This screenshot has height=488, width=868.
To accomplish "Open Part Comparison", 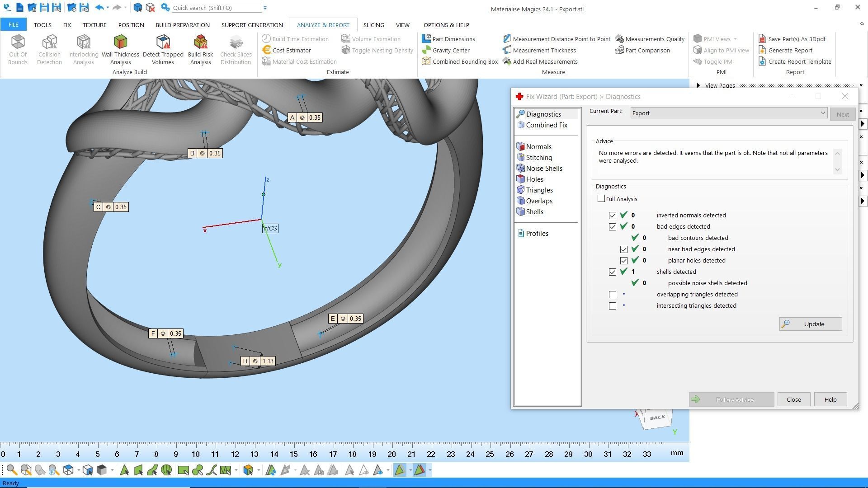I will click(642, 50).
